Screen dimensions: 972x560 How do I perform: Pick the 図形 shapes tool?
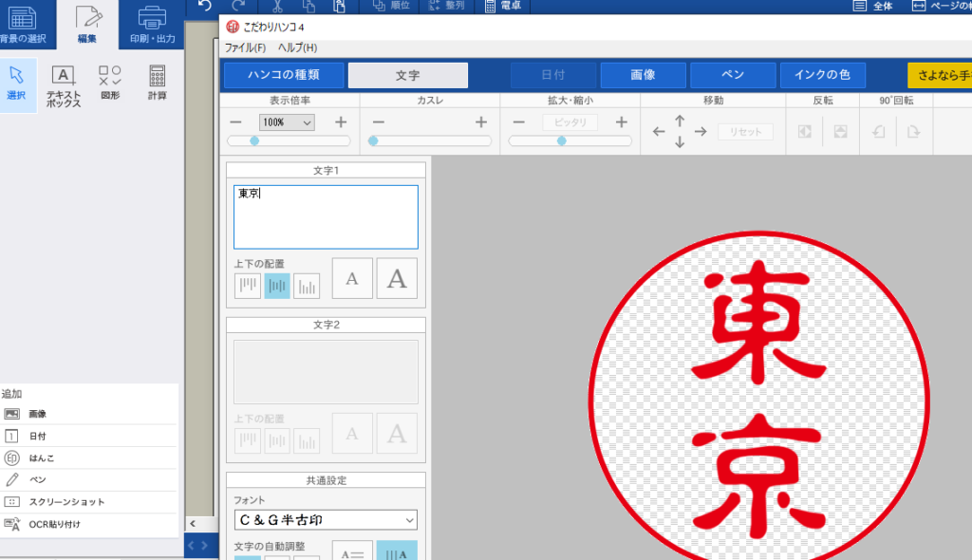110,84
